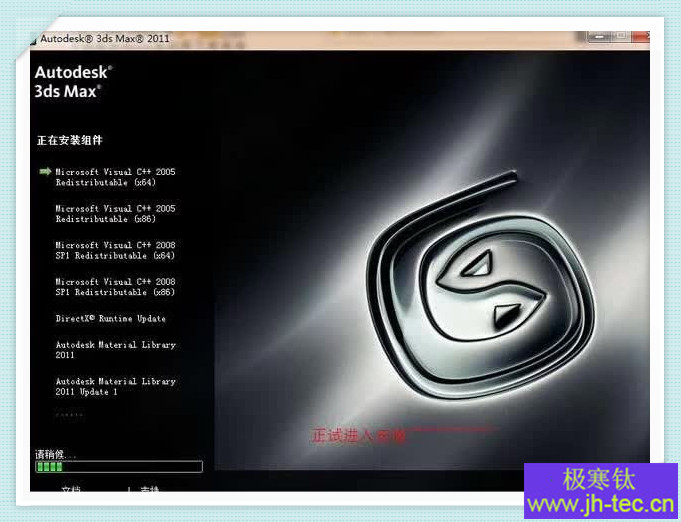Image resolution: width=681 pixels, height=522 pixels.
Task: Click the 请稍候 status text
Action: click(56, 455)
